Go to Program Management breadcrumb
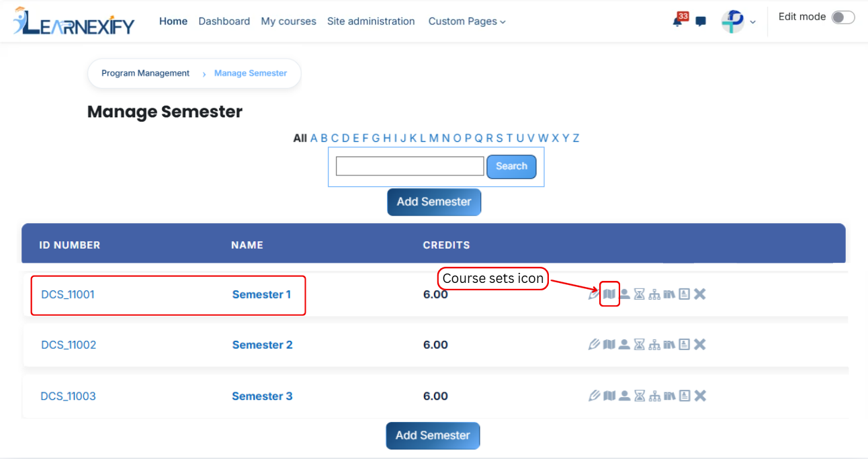868x459 pixels. [145, 73]
